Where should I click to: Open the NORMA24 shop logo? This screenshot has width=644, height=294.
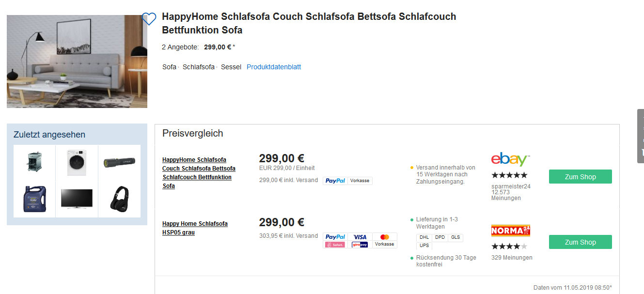510,231
